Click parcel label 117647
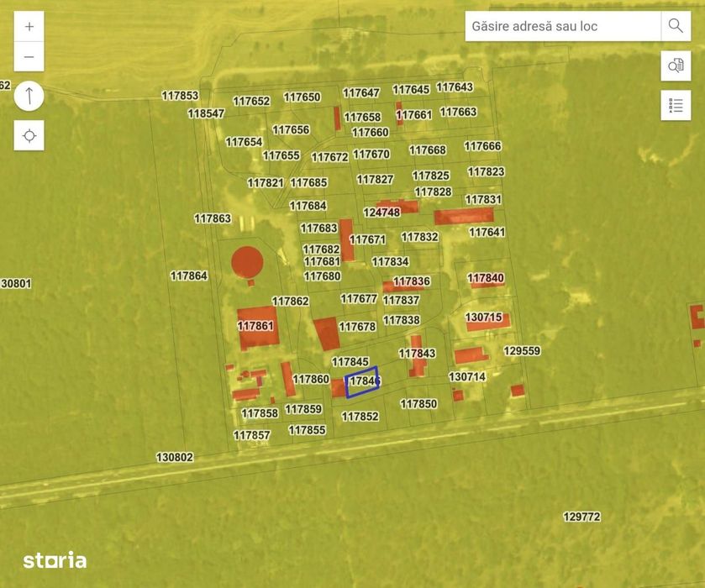 [x=361, y=92]
